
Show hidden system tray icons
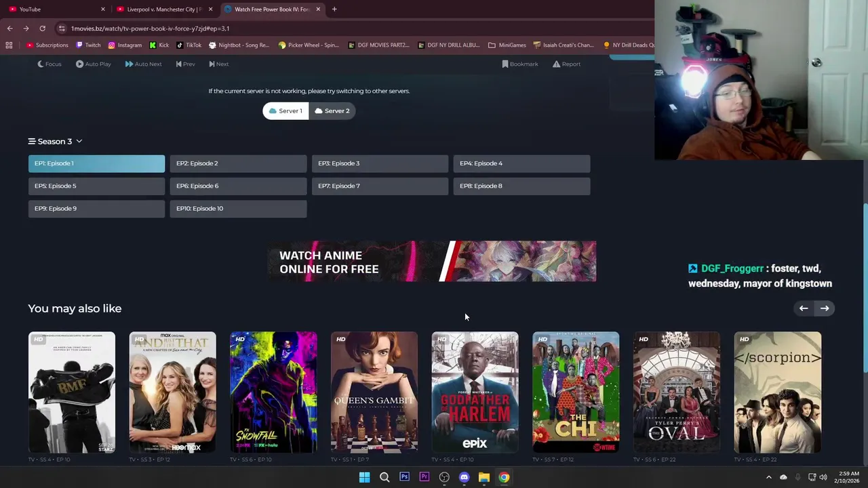[x=769, y=477]
